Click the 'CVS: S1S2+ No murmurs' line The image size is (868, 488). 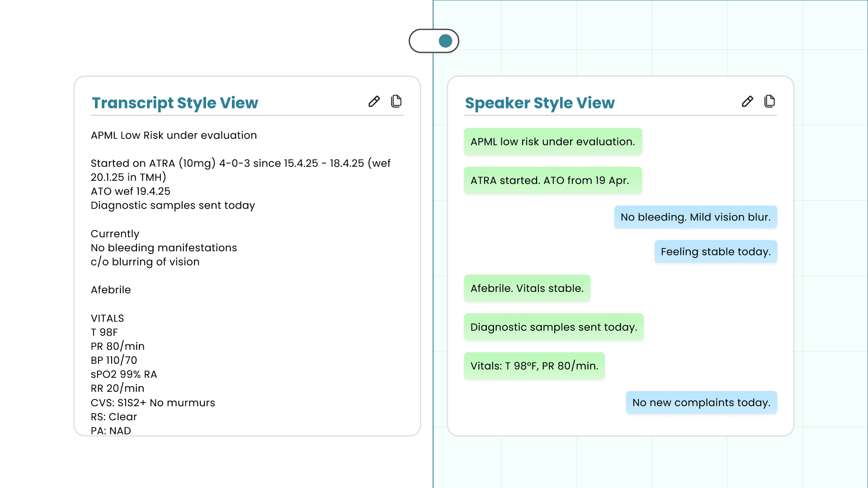coord(153,403)
